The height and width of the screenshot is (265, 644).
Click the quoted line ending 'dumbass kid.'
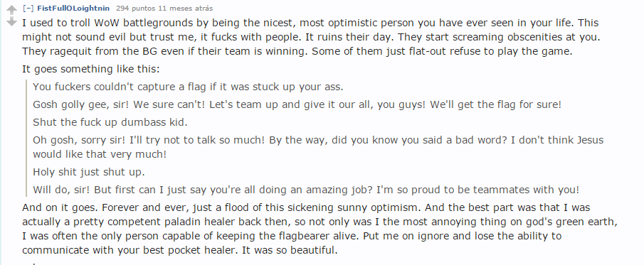pos(110,122)
